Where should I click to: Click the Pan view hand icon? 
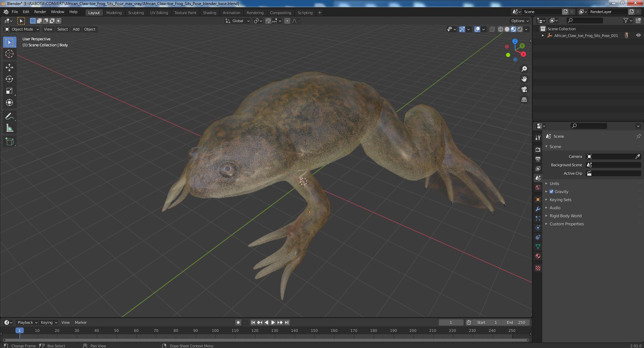pos(524,79)
